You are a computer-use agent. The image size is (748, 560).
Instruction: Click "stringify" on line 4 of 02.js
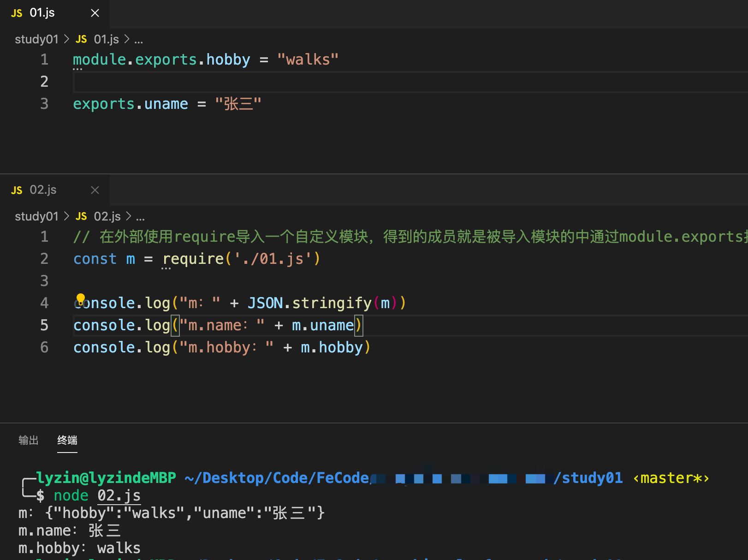332,303
